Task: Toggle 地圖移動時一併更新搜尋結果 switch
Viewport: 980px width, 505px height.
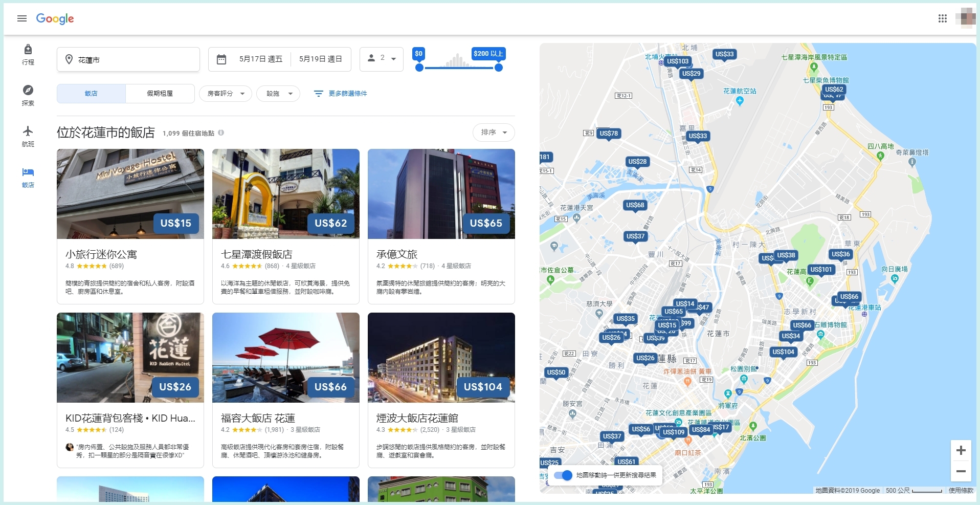Action: click(x=563, y=475)
